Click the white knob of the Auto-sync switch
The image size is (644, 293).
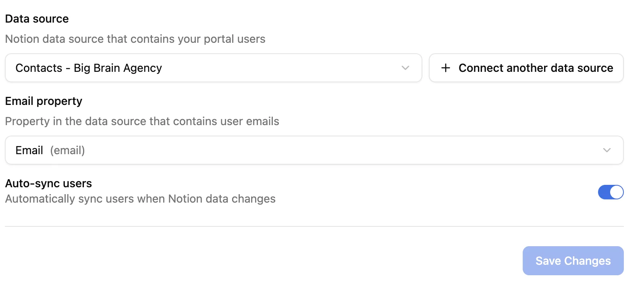pyautogui.click(x=617, y=192)
